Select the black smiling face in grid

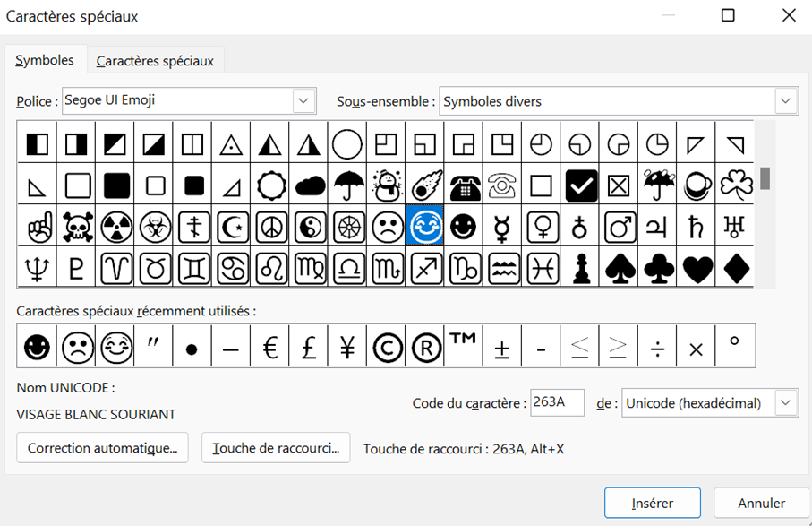click(x=464, y=227)
